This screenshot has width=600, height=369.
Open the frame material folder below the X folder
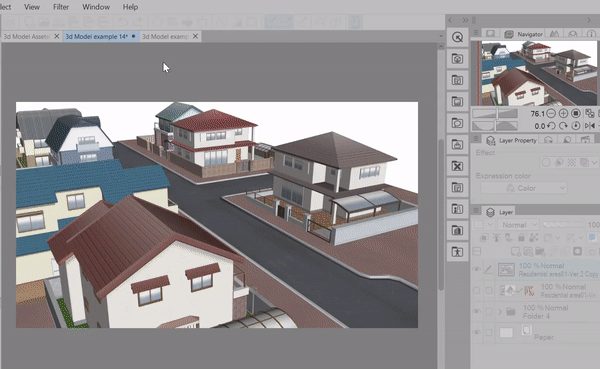(x=457, y=187)
